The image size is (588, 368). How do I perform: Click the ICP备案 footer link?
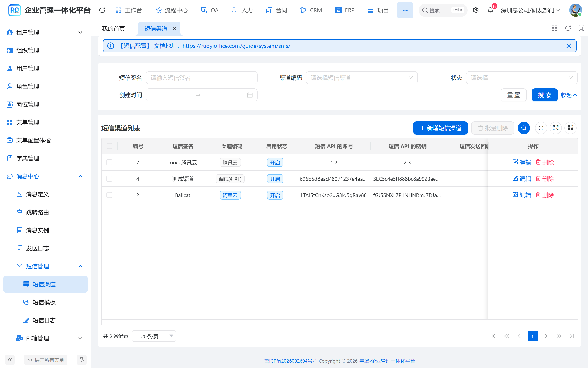[x=291, y=361]
